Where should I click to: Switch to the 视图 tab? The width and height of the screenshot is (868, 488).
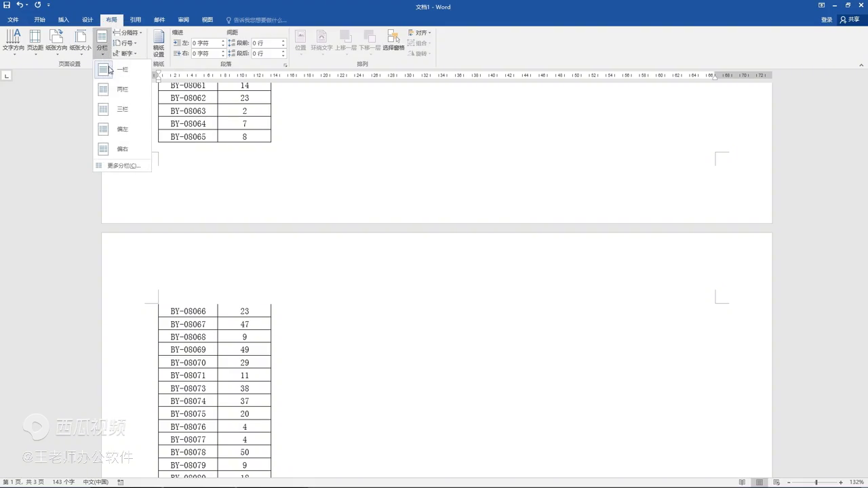click(208, 20)
